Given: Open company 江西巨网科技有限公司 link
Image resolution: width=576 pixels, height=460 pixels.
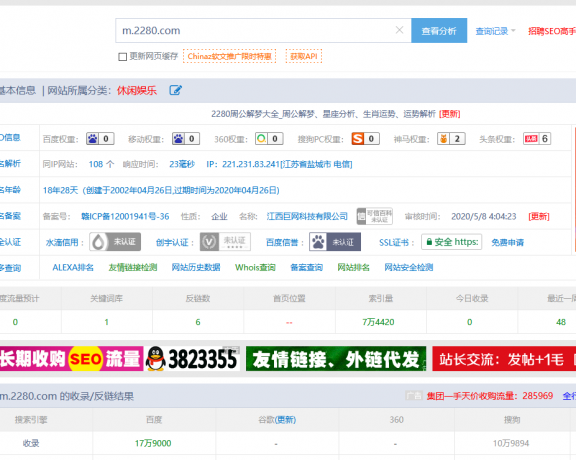Looking at the screenshot, I should click(307, 216).
